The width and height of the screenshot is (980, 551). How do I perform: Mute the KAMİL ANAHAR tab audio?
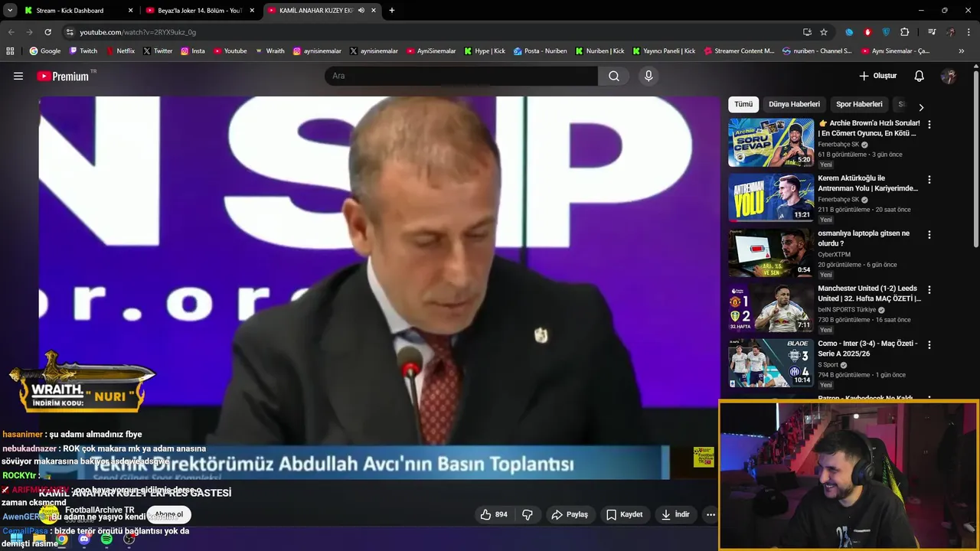tap(361, 11)
